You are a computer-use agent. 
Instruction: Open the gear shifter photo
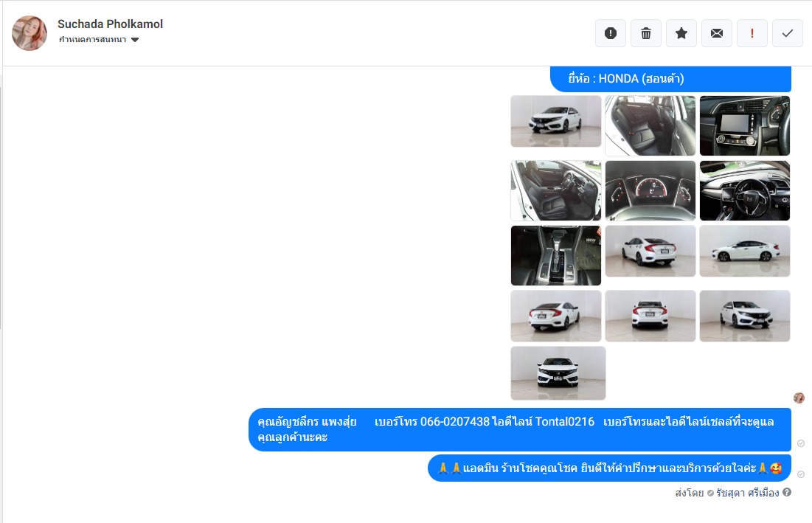555,255
